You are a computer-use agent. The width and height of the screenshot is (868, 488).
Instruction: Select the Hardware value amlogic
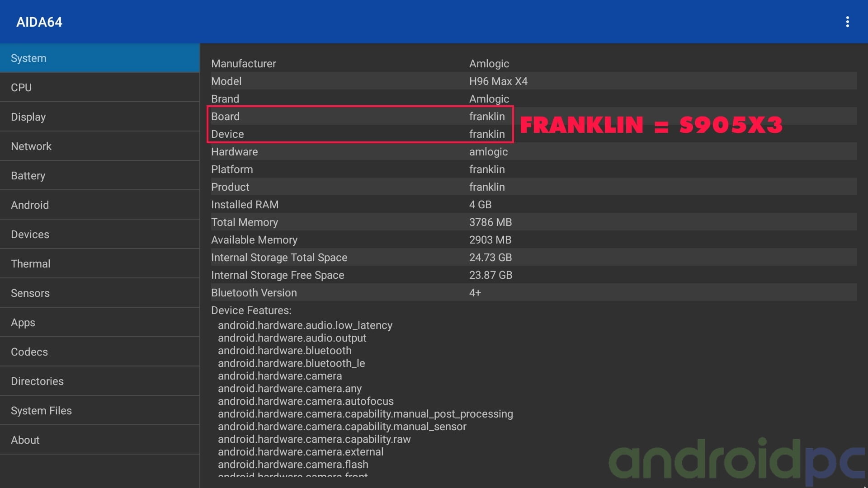[x=488, y=152]
